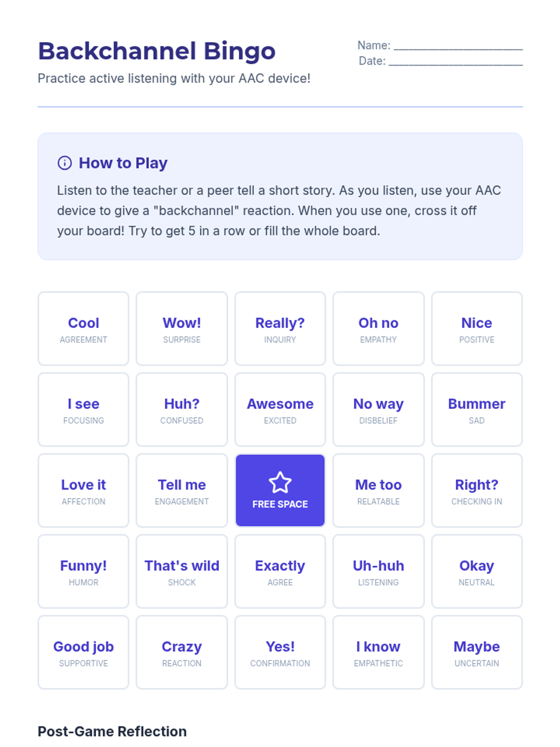The height and width of the screenshot is (747, 560).
Task: Select the Huh? confused square
Action: (182, 409)
